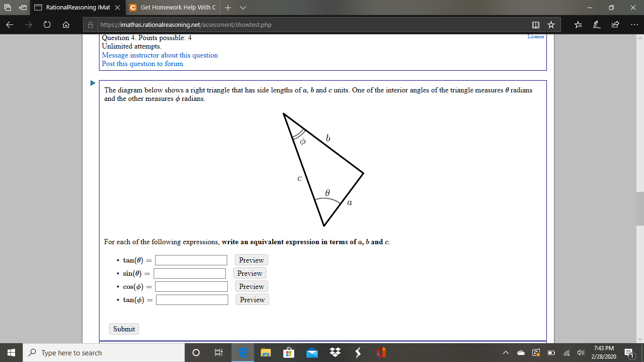Open the volume control in system tray

tap(581, 353)
